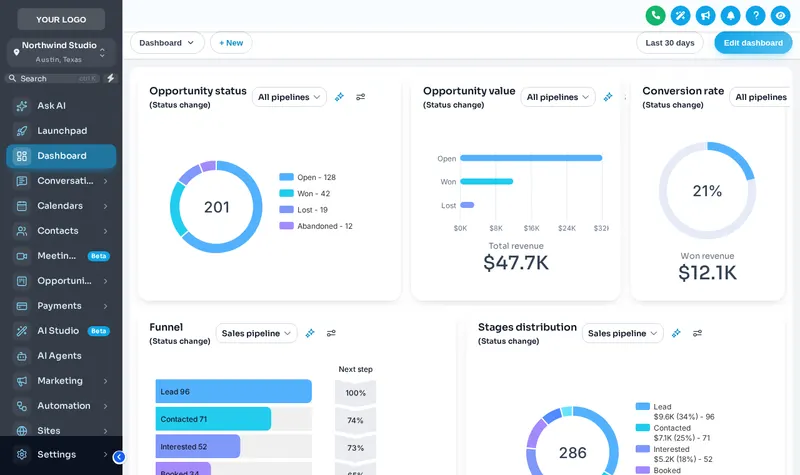The width and height of the screenshot is (800, 475).
Task: Open Contacts in sidebar
Action: point(61,231)
